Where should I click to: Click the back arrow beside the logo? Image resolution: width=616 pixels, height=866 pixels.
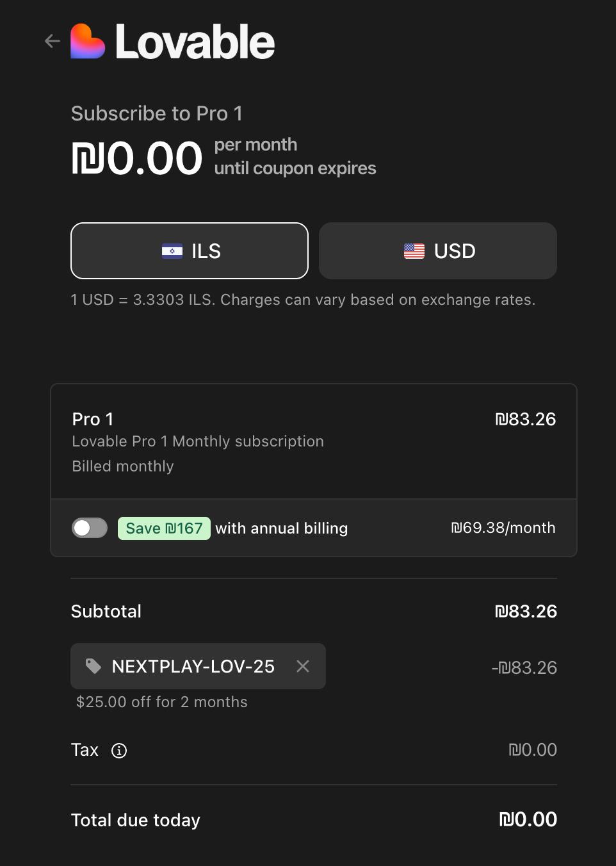(53, 42)
